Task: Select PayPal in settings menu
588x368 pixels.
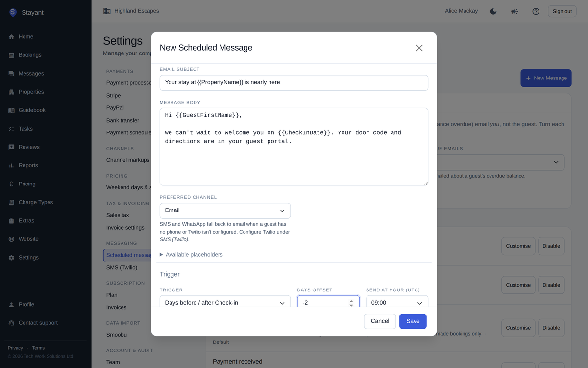Action: [x=115, y=108]
